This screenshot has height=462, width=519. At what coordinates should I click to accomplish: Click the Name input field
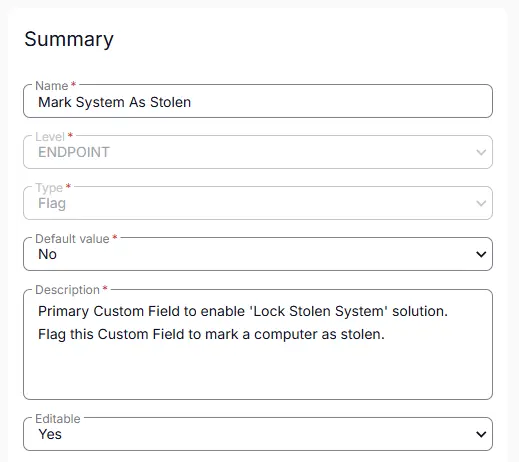258,101
